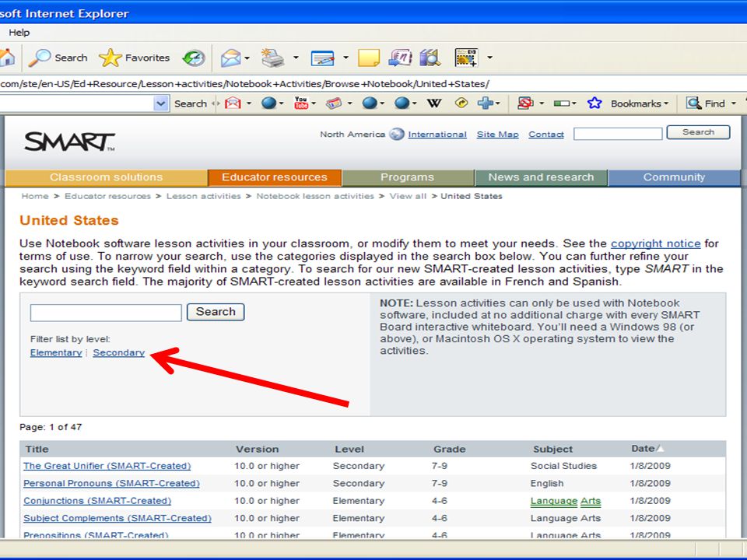The image size is (747, 560).
Task: Open the popup blocker dropdown arrow
Action: pos(542,103)
